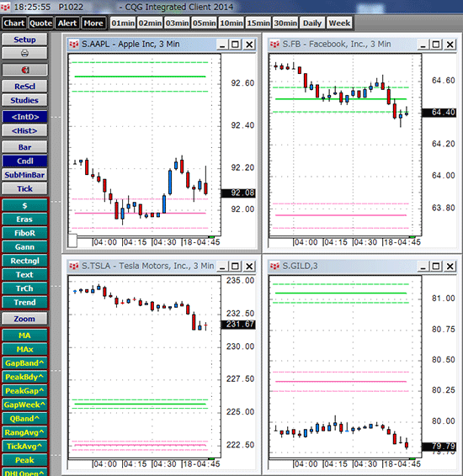Select the SubMinBar chart type
Screen dimensions: 463x476
tap(24, 175)
